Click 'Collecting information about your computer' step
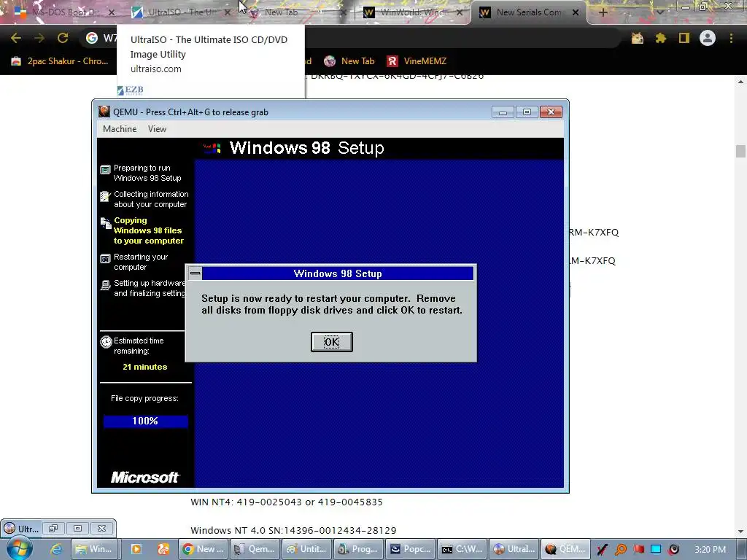Viewport: 747px width, 560px height. [151, 199]
